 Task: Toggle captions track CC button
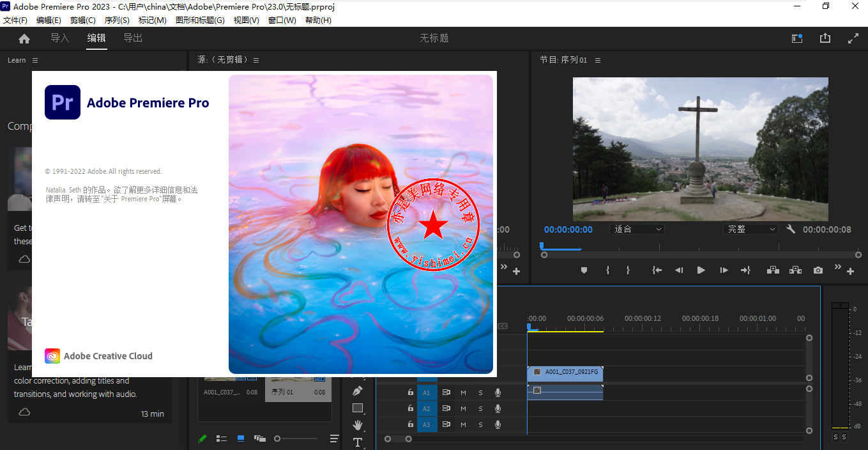503,326
